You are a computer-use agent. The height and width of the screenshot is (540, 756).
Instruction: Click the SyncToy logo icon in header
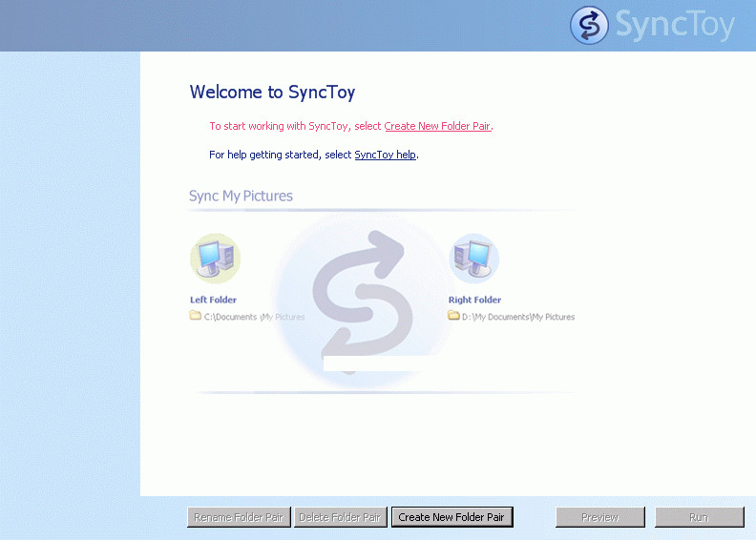click(x=589, y=25)
